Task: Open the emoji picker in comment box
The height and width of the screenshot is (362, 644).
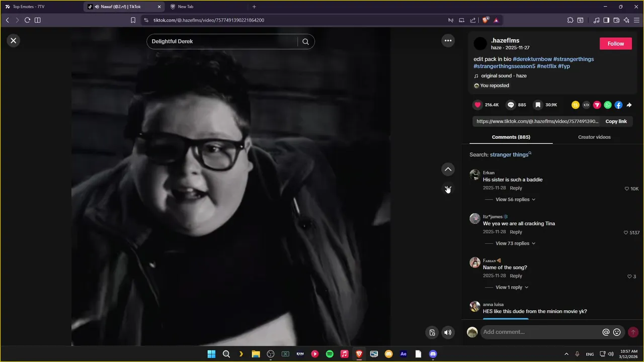Action: pos(617,332)
